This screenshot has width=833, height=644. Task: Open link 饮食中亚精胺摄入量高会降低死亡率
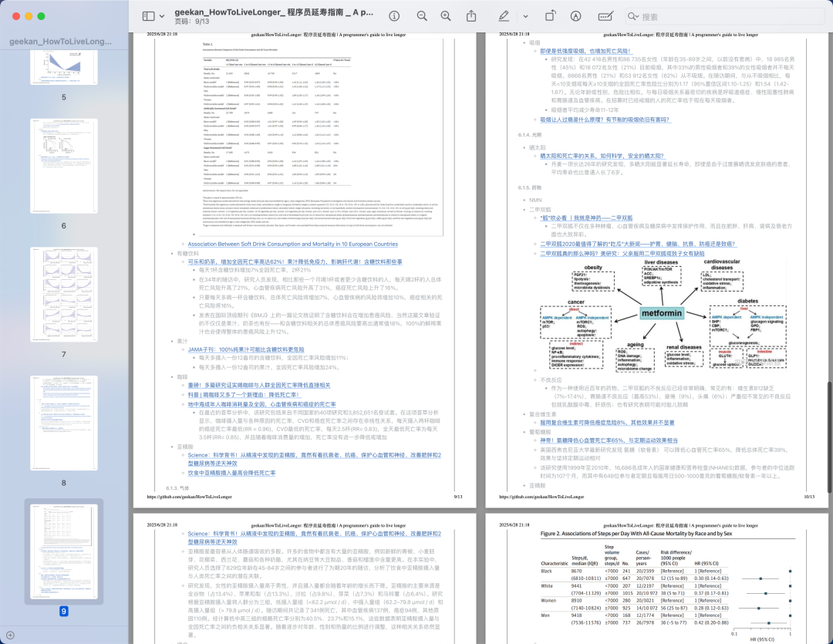pos(231,472)
